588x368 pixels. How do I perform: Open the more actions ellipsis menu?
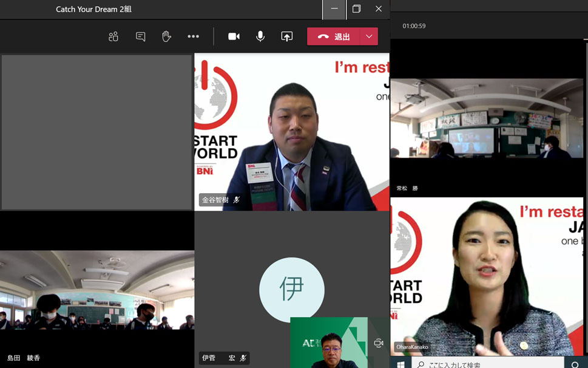point(193,36)
